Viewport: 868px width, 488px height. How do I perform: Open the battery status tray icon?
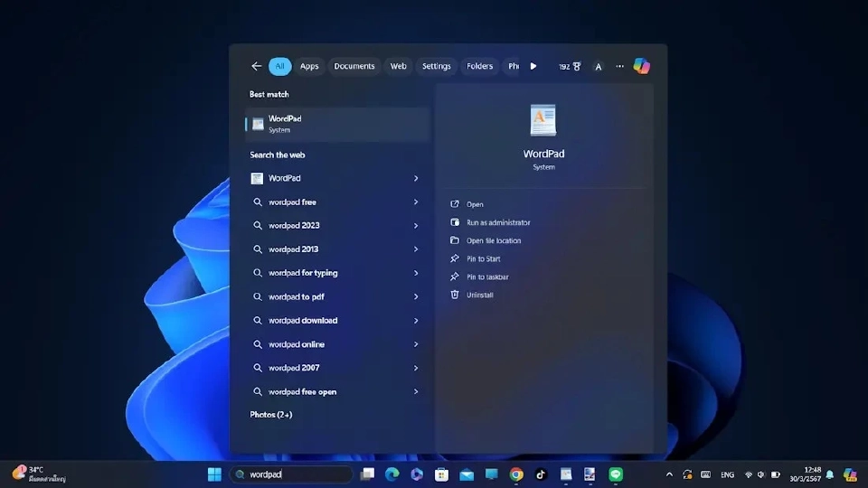click(776, 474)
